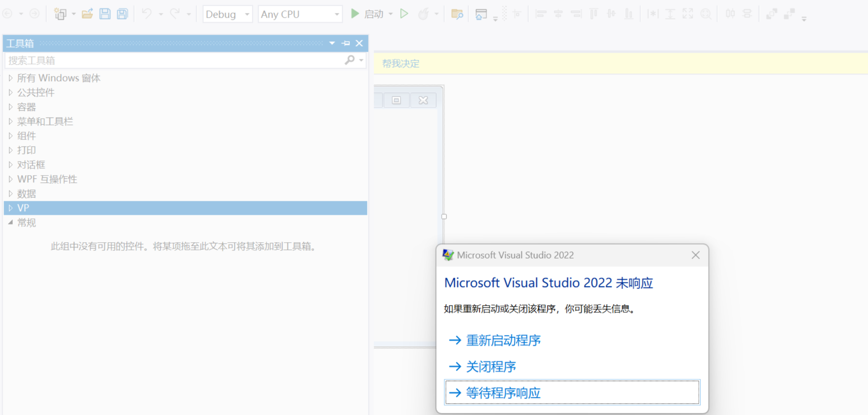Click the form designer maximize button
This screenshot has width=868, height=415.
tap(396, 100)
